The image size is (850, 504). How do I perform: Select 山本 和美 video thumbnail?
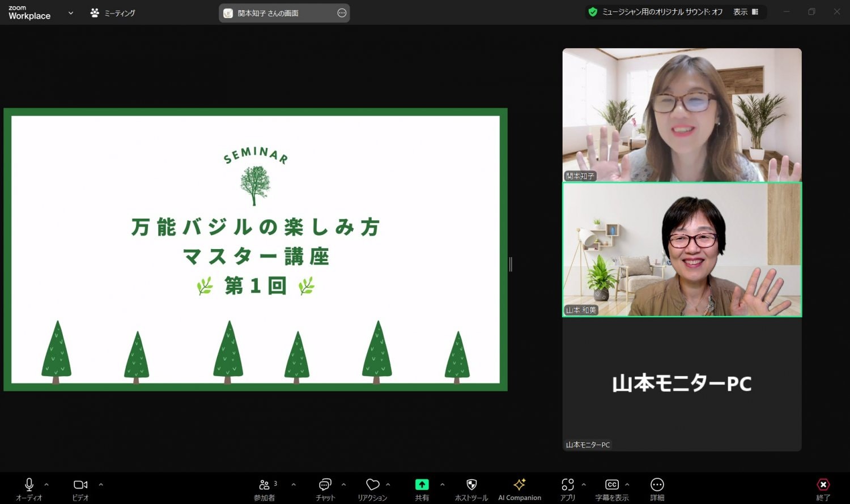tap(682, 250)
